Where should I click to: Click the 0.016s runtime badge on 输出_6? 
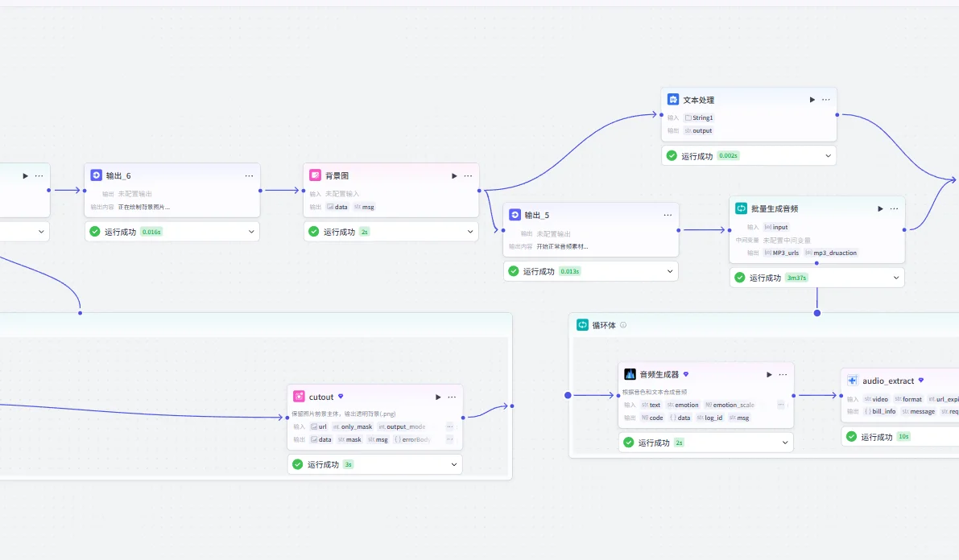151,232
